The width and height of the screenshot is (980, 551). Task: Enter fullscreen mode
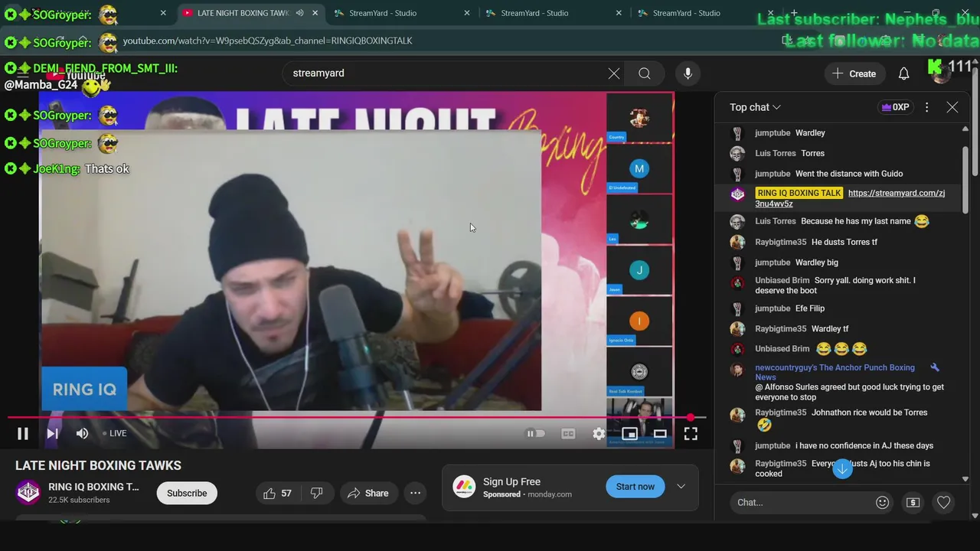(x=691, y=434)
